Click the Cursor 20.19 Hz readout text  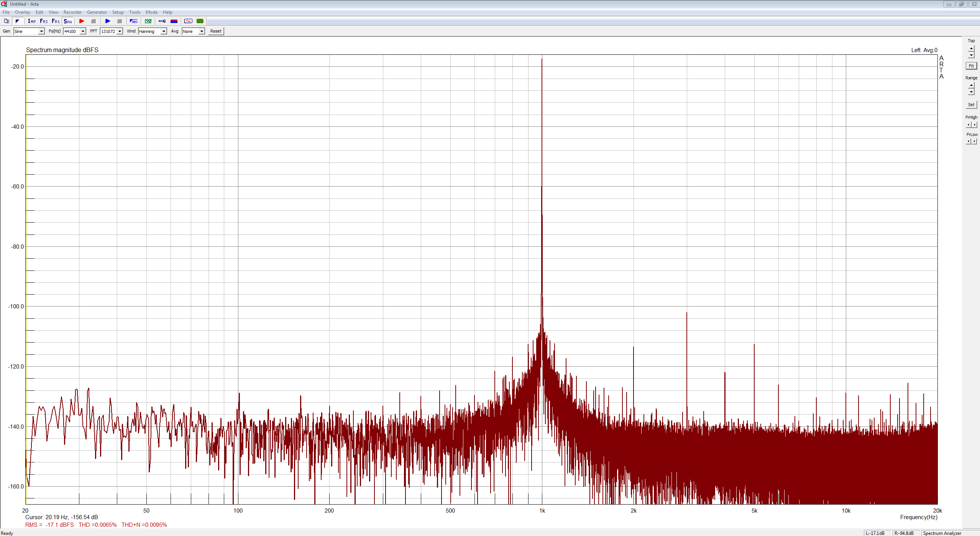pyautogui.click(x=62, y=517)
